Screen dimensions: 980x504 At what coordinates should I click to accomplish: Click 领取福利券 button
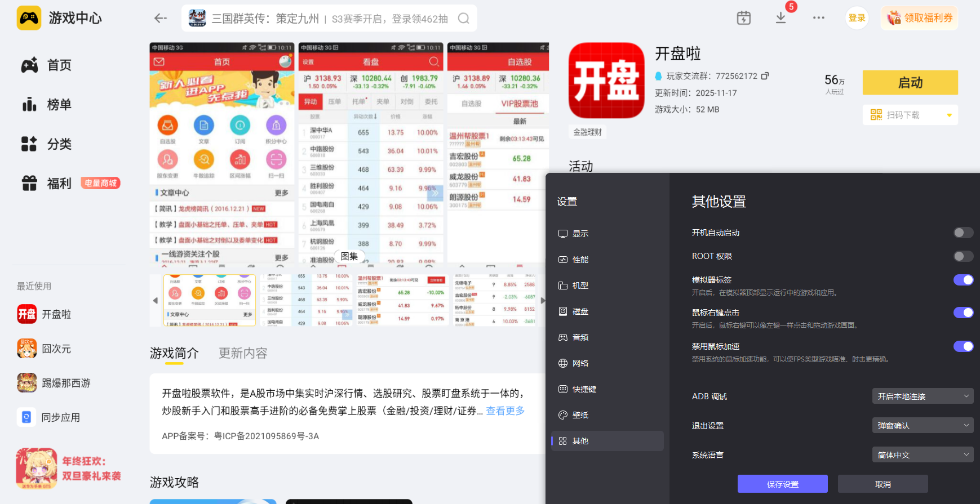920,18
